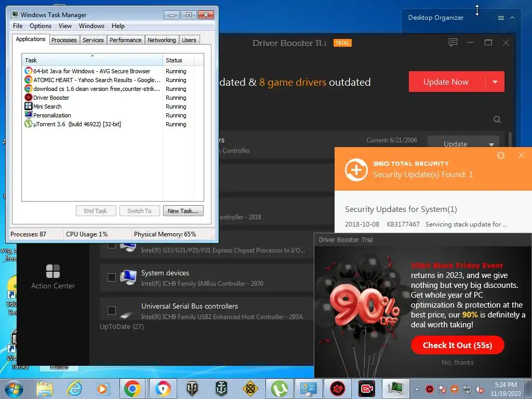
Task: Launch World of Tanks from the taskbar
Action: 192,389
